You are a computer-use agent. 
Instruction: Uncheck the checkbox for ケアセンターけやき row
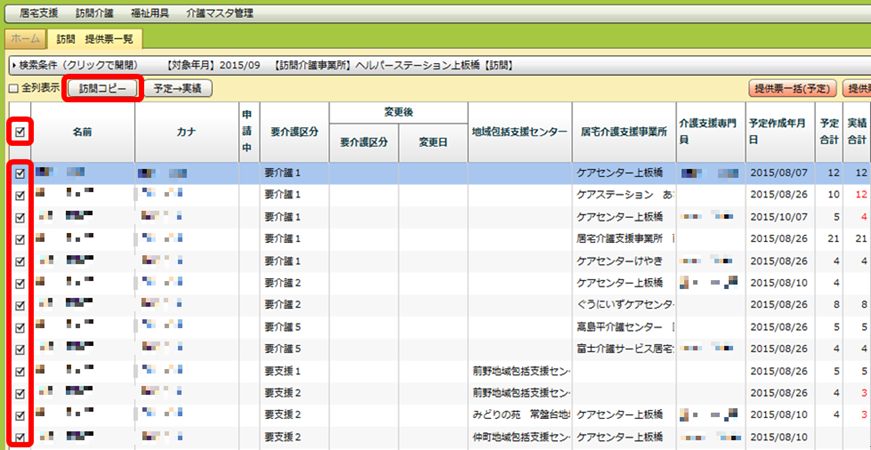[x=19, y=261]
